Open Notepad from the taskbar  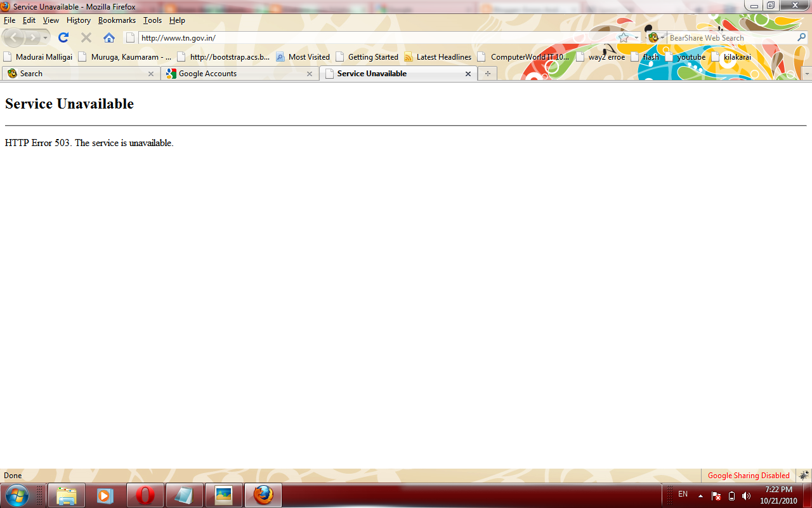point(184,495)
